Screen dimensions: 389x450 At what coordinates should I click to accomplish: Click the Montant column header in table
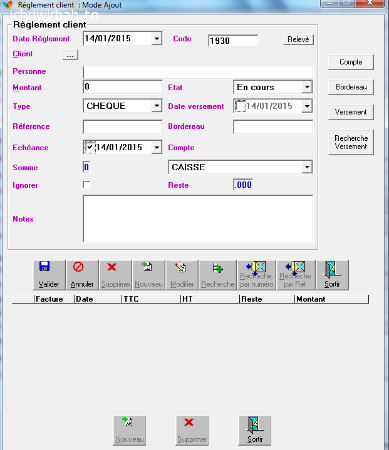tap(332, 299)
